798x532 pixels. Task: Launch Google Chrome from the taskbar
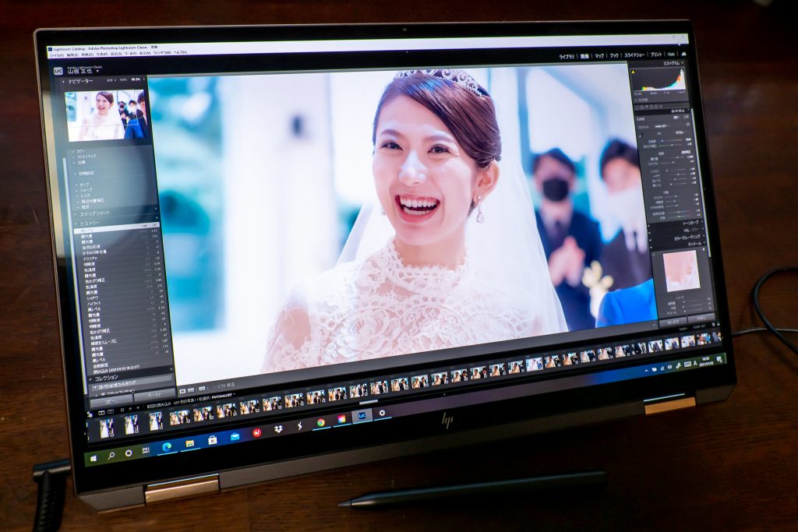pos(320,422)
